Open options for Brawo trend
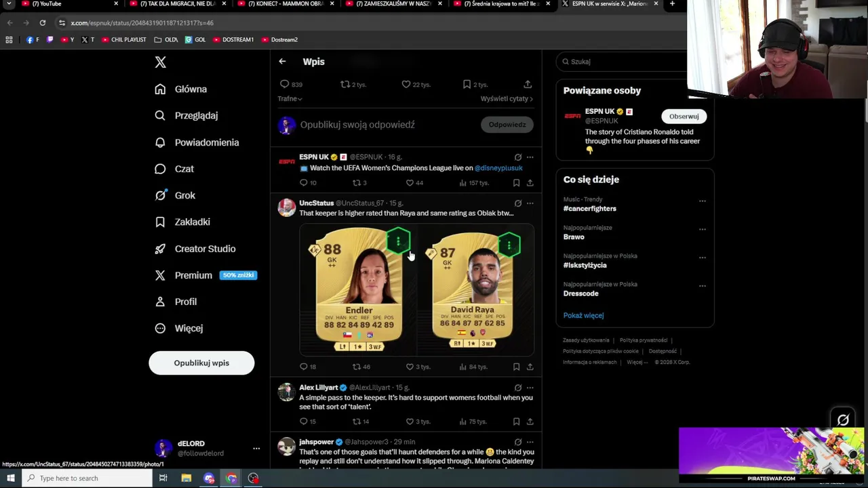Image resolution: width=868 pixels, height=488 pixels. pyautogui.click(x=703, y=229)
